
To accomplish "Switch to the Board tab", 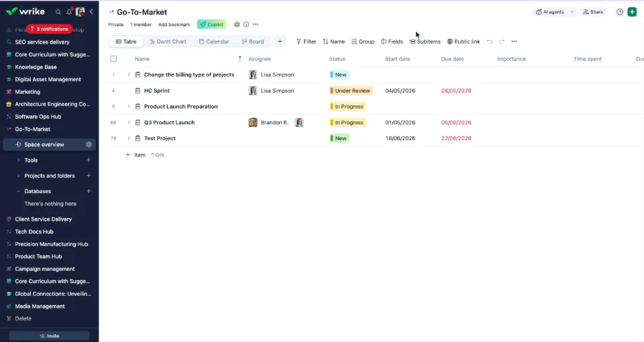I will [253, 42].
